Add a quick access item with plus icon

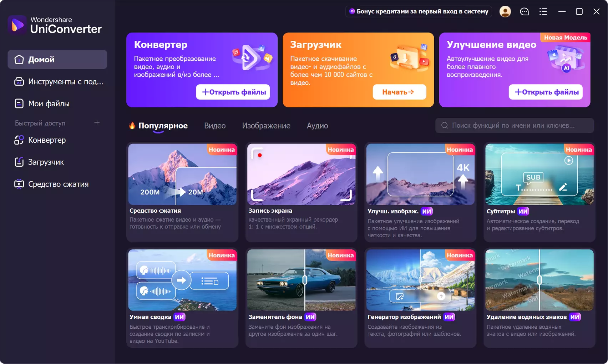[97, 122]
